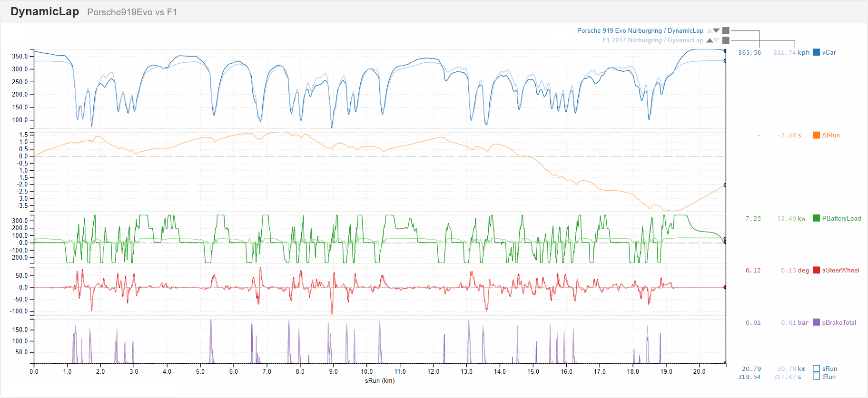Screen dimensions: 868x398
Task: Click the sRun channel label
Action: [829, 369]
